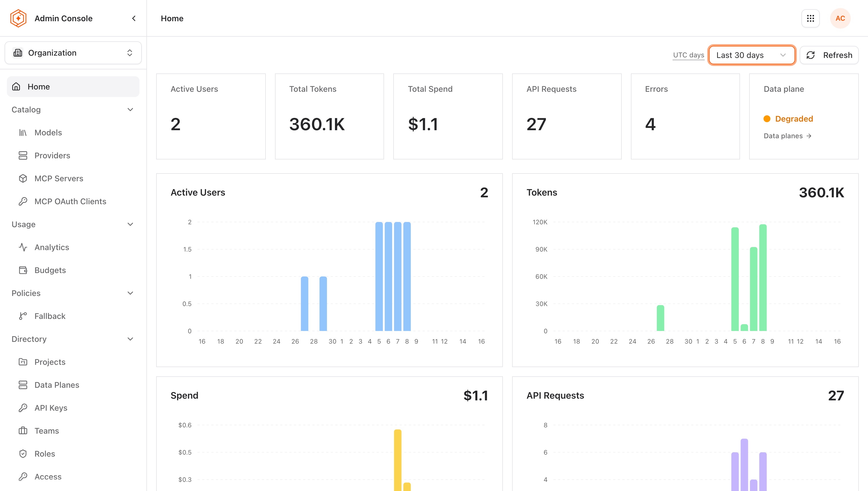The width and height of the screenshot is (868, 491).
Task: Click the Teams briefcase icon
Action: (x=23, y=431)
